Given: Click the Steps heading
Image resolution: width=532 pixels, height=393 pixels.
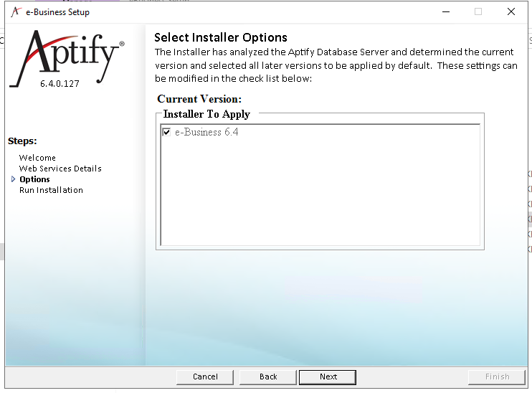Looking at the screenshot, I should click(22, 141).
